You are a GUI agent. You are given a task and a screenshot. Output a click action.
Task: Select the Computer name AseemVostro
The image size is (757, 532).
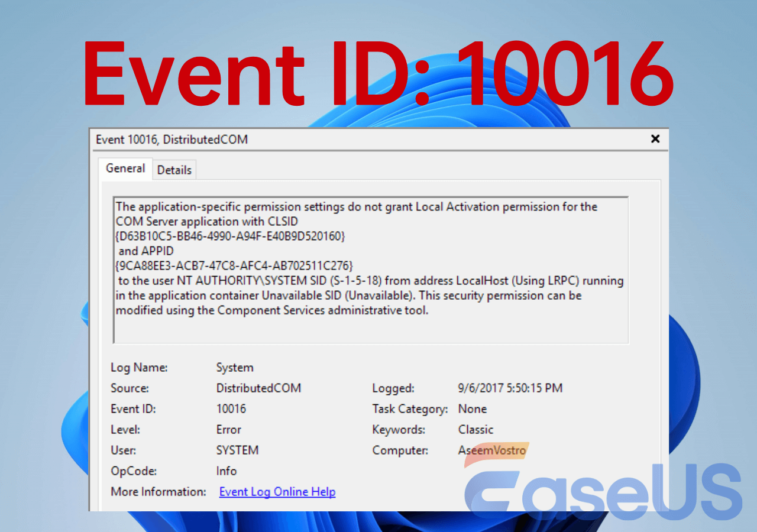click(493, 450)
